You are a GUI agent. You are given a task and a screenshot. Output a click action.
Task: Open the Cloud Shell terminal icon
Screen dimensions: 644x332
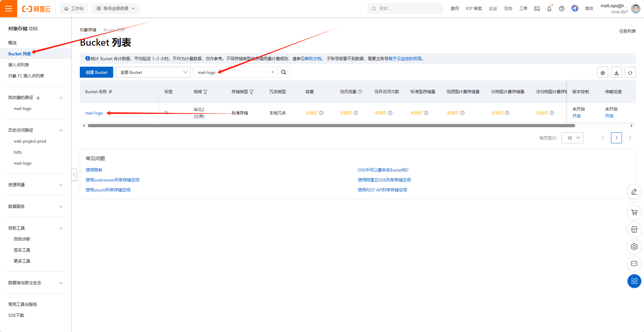coord(537,9)
